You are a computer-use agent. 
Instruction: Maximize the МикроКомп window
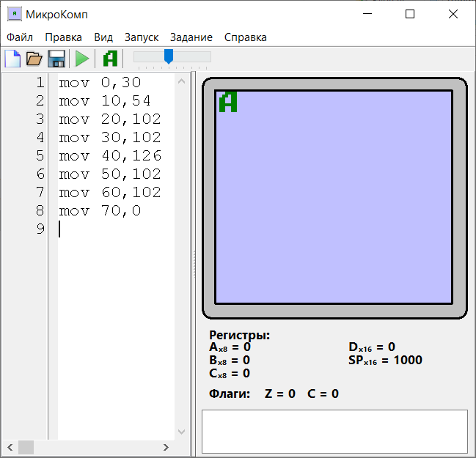[410, 14]
